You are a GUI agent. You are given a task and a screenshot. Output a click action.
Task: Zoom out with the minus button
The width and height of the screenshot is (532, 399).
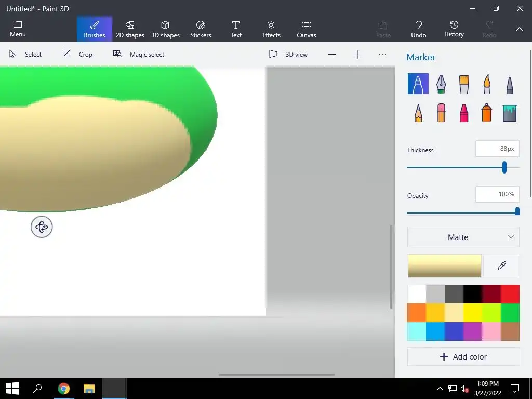tap(332, 54)
